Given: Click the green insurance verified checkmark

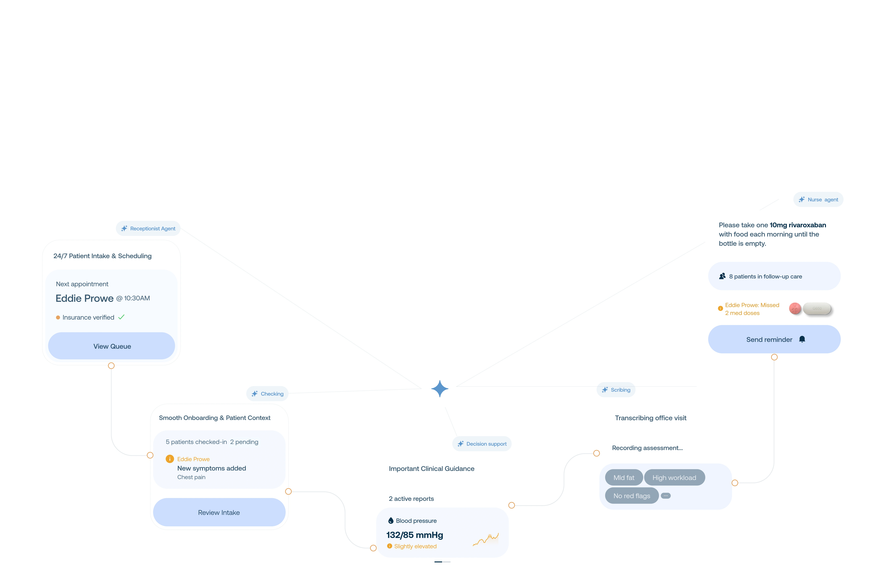Looking at the screenshot, I should click(x=121, y=317).
